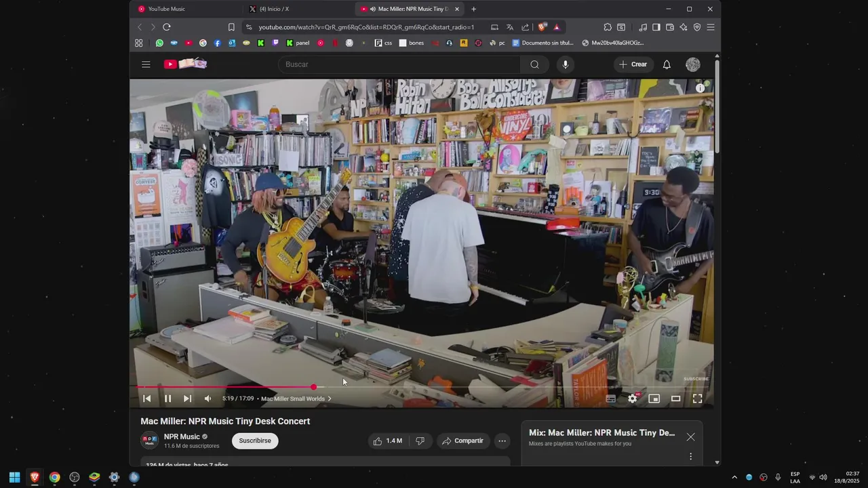This screenshot has width=868, height=488.
Task: Open the panel bookmark
Action: [298, 43]
